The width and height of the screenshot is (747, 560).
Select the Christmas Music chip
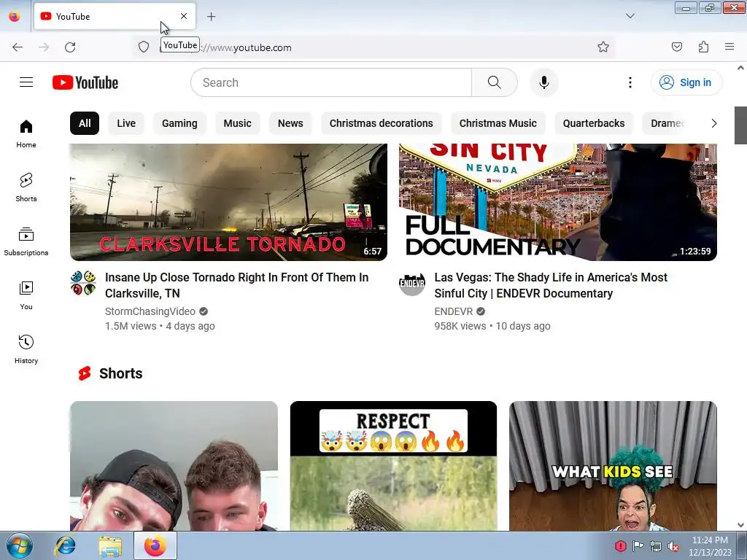tap(498, 123)
